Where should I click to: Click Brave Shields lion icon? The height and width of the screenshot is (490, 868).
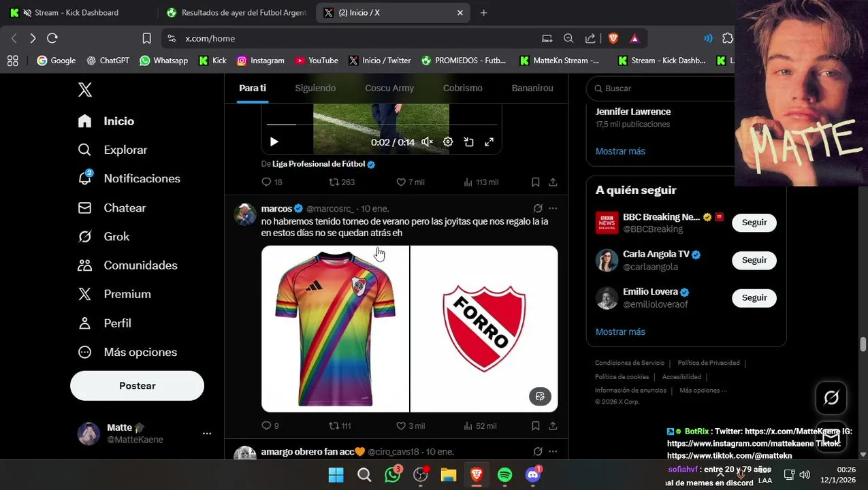pos(613,38)
